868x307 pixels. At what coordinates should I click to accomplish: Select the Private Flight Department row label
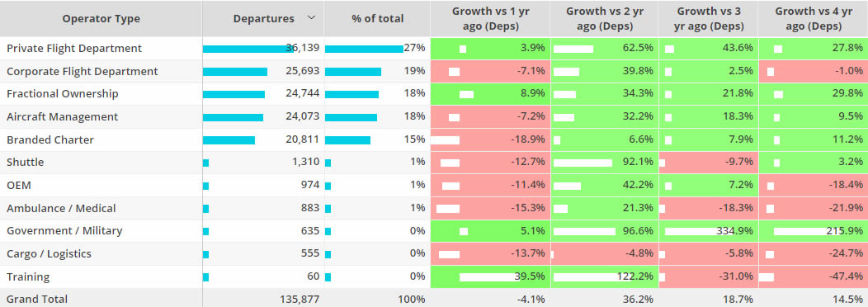(x=74, y=48)
